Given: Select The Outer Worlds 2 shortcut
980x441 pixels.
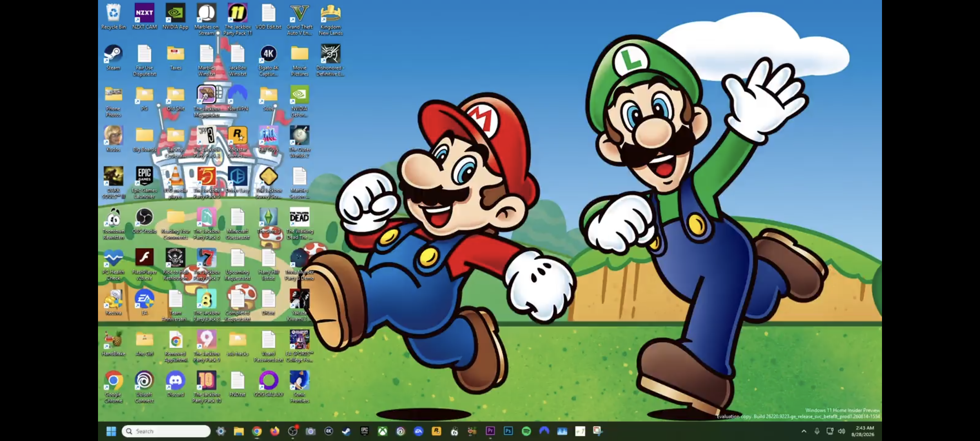Looking at the screenshot, I should [x=300, y=142].
